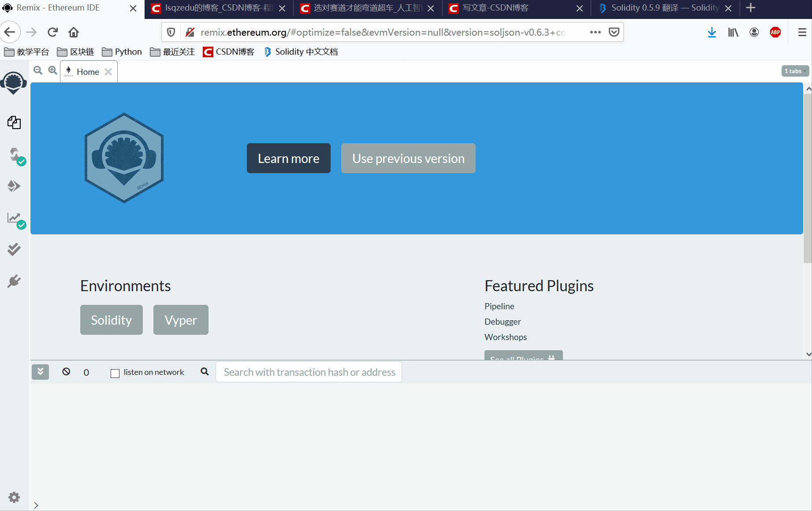Open the Firefox account icon
The image size is (812, 511).
754,32
